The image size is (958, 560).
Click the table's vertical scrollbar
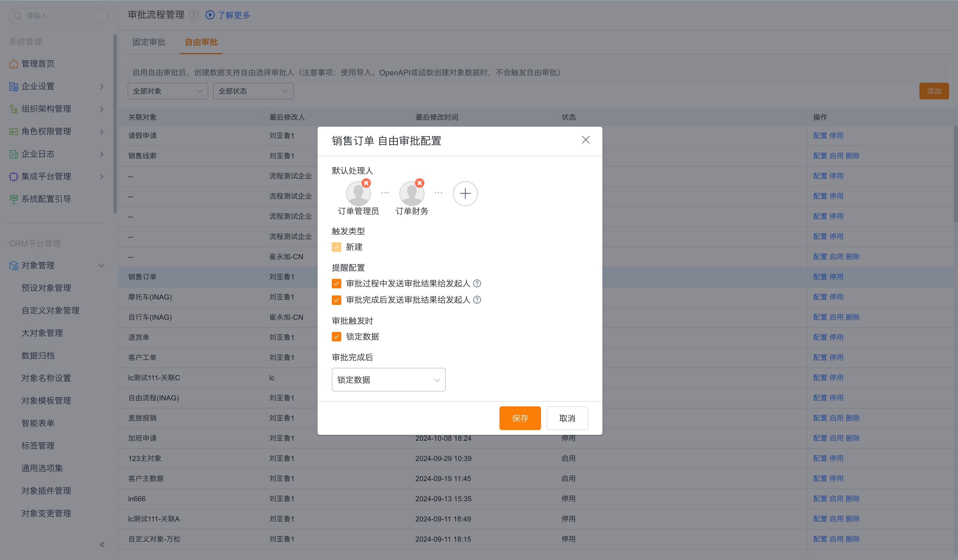click(x=955, y=175)
